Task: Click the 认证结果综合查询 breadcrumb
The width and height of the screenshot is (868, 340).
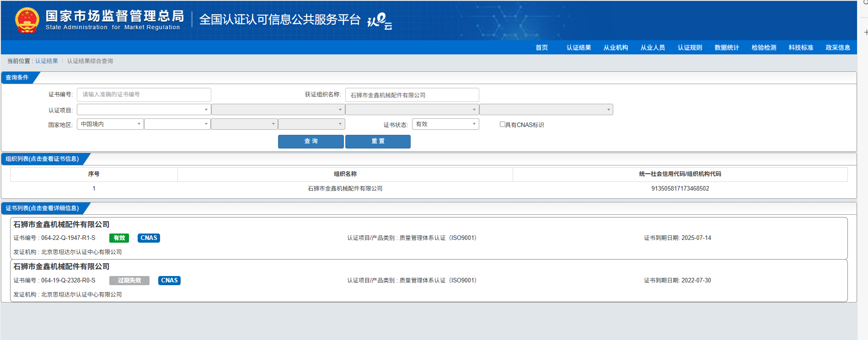Action: 90,61
